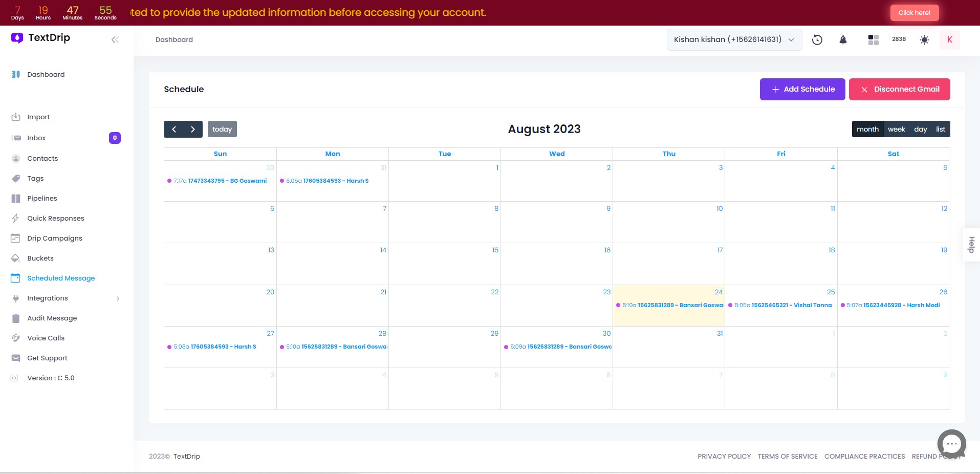Open Drip Campaigns from sidebar

tap(54, 239)
